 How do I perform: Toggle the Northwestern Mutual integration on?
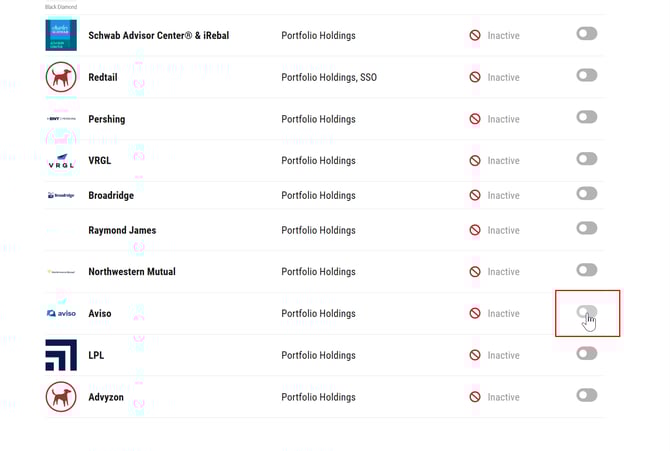click(x=587, y=270)
